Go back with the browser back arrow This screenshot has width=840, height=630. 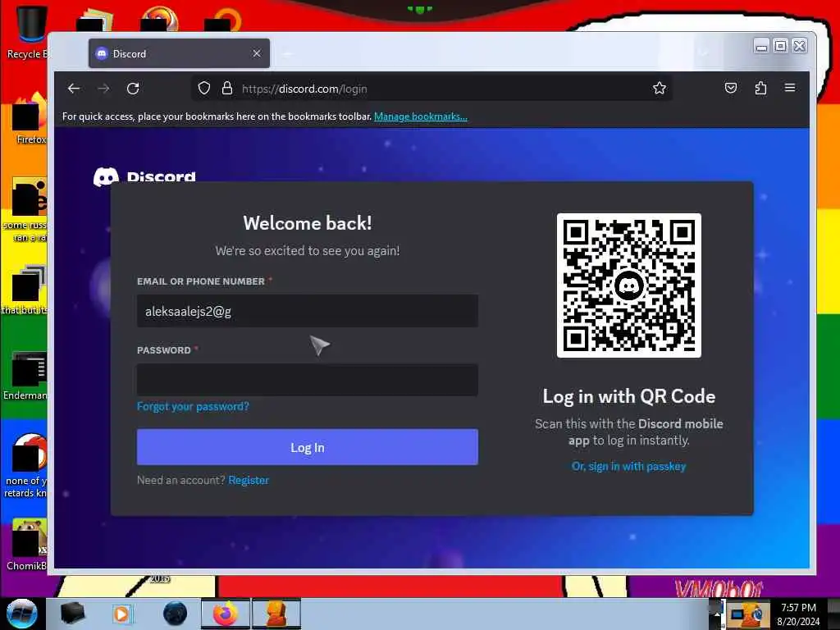pos(74,89)
